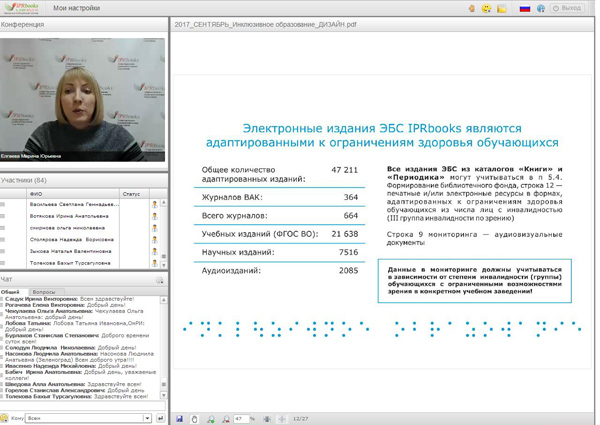Click the zoom out magnifier icon

(227, 419)
